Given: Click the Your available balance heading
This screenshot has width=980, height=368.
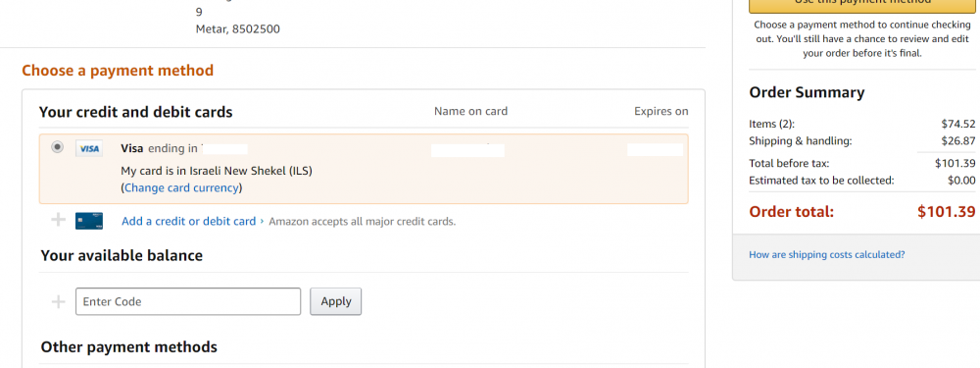Looking at the screenshot, I should (x=122, y=255).
